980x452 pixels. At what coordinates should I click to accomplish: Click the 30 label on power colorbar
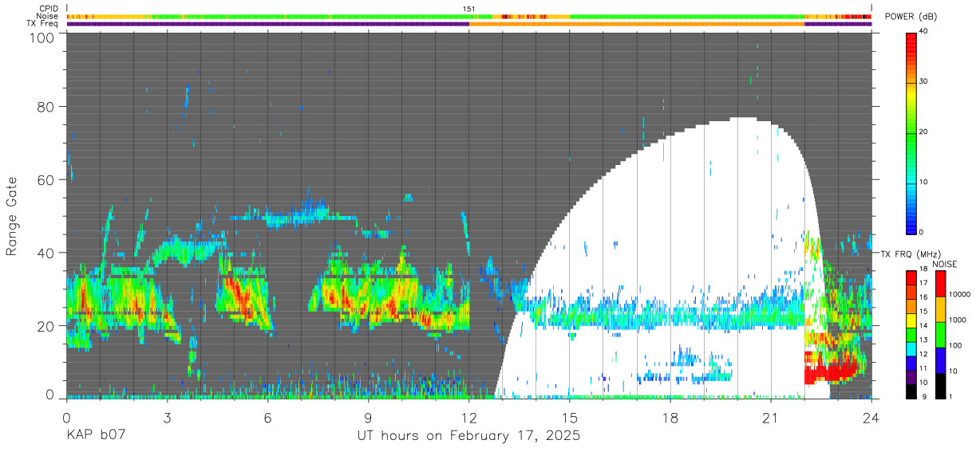click(923, 81)
